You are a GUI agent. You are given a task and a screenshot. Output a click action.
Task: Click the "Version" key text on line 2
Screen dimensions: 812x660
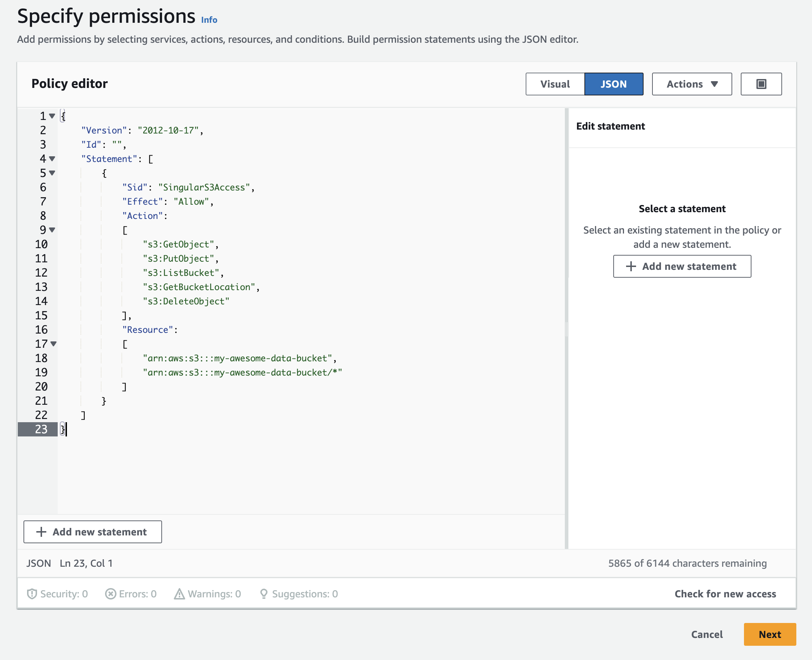coord(104,130)
